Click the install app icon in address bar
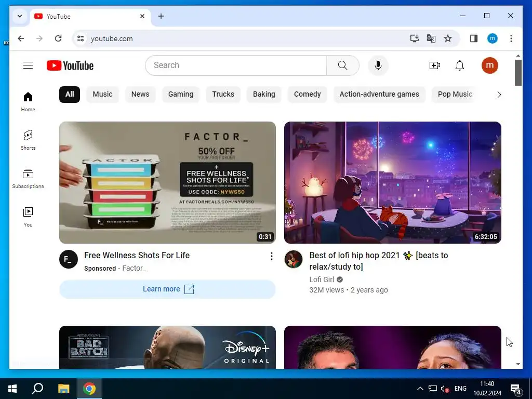The height and width of the screenshot is (399, 532). [x=414, y=38]
